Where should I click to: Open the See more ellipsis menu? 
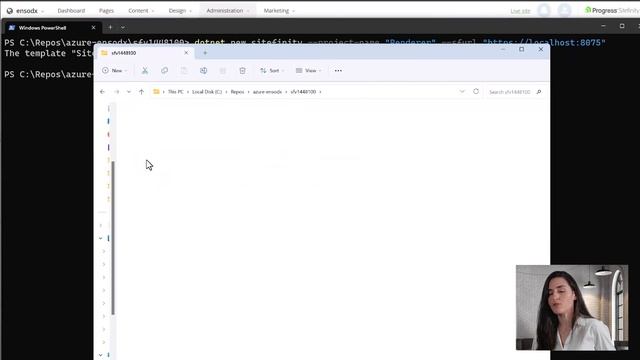[x=338, y=71]
